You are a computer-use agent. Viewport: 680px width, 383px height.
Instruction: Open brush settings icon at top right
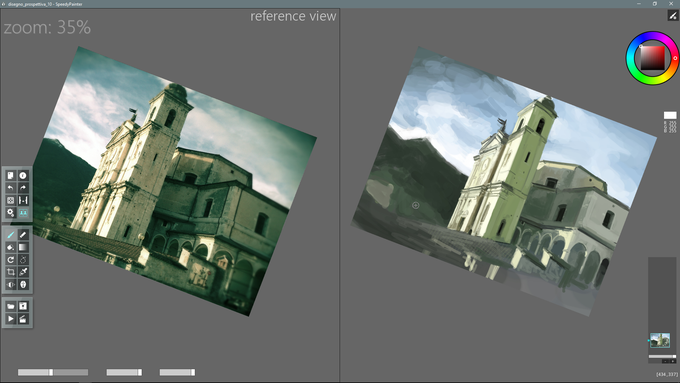point(673,16)
